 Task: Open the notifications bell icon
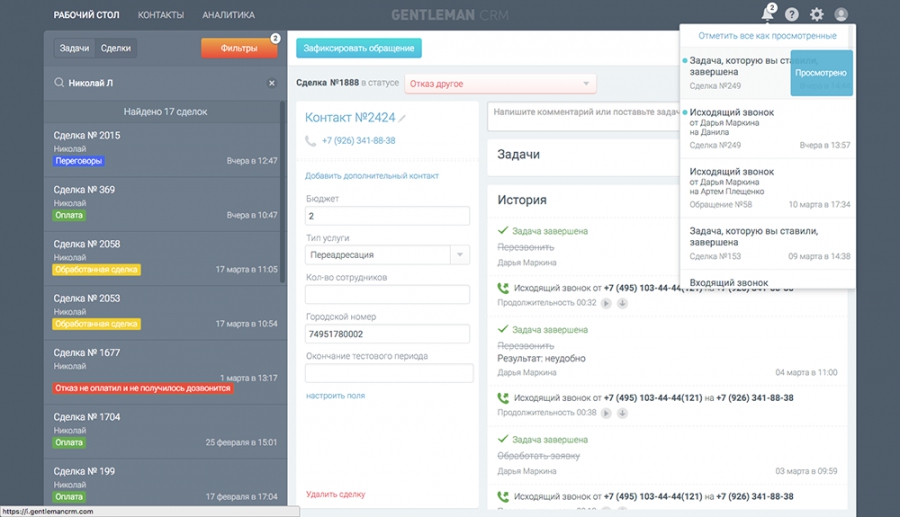point(767,14)
